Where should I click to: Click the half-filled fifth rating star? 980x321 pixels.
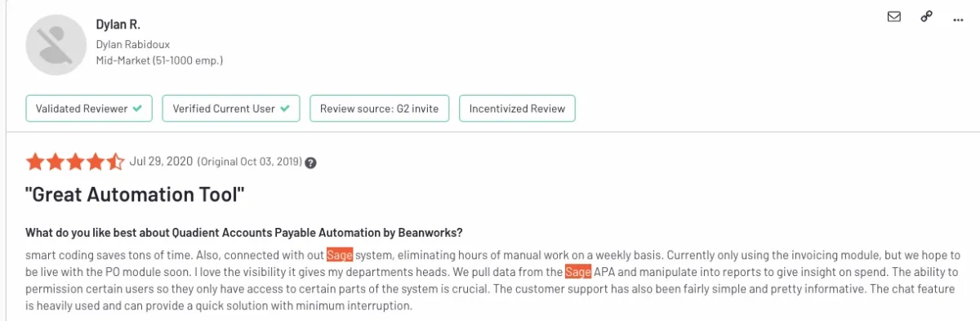(x=115, y=161)
